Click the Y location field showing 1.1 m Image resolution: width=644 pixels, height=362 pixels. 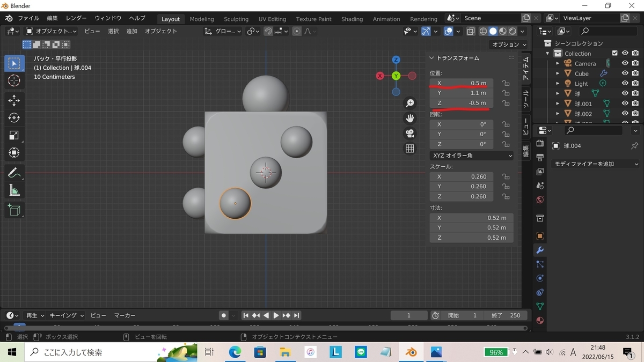(462, 93)
